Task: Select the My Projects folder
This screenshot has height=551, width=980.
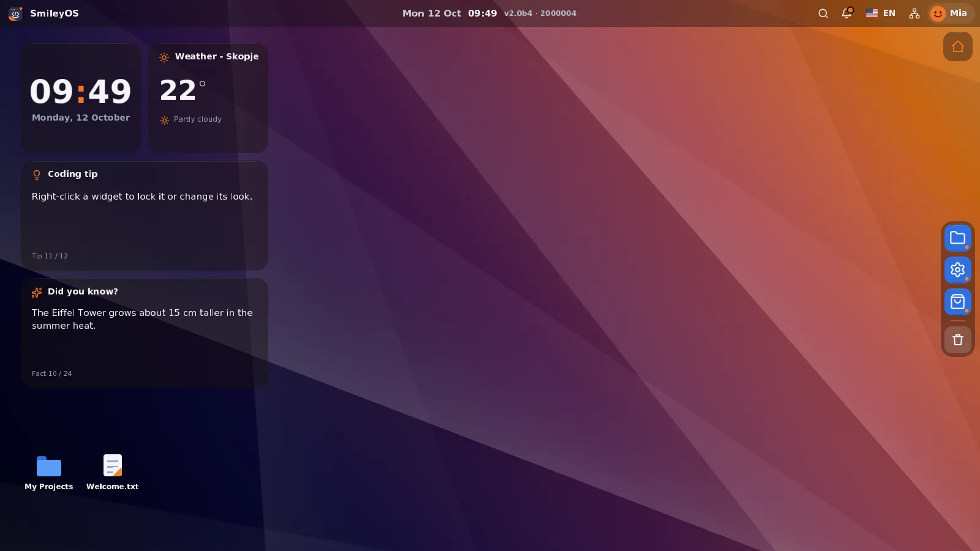Action: (x=49, y=473)
